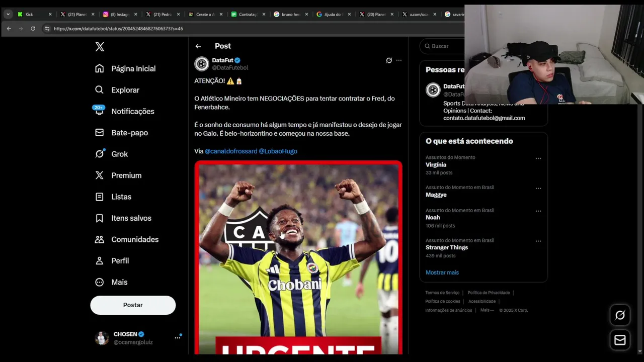Viewport: 644px width, 362px height.
Task: Open site information icon in address bar
Action: pyautogui.click(x=47, y=29)
